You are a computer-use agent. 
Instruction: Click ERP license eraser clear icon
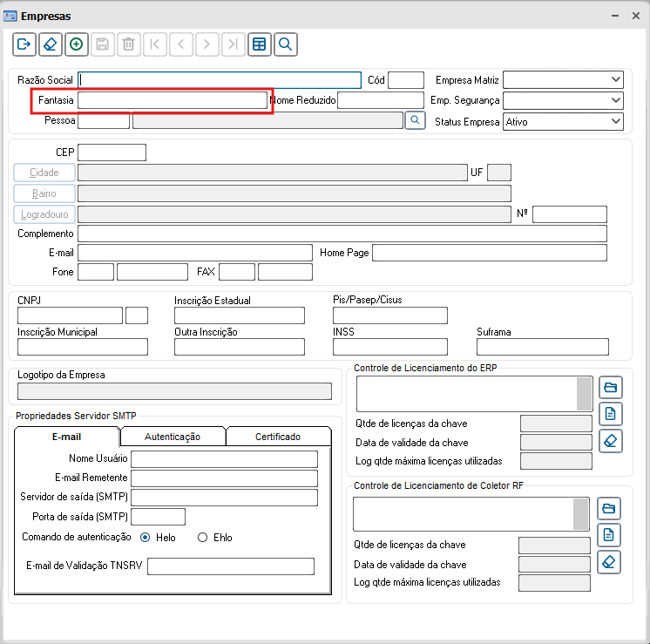pos(610,440)
